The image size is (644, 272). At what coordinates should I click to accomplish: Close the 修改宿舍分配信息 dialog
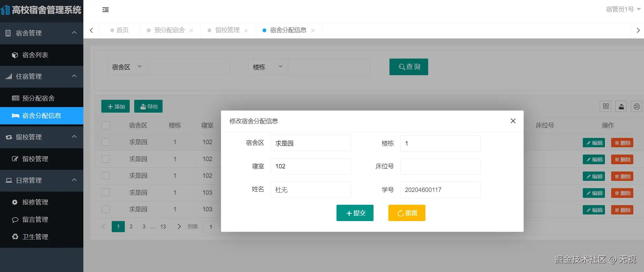click(x=513, y=121)
